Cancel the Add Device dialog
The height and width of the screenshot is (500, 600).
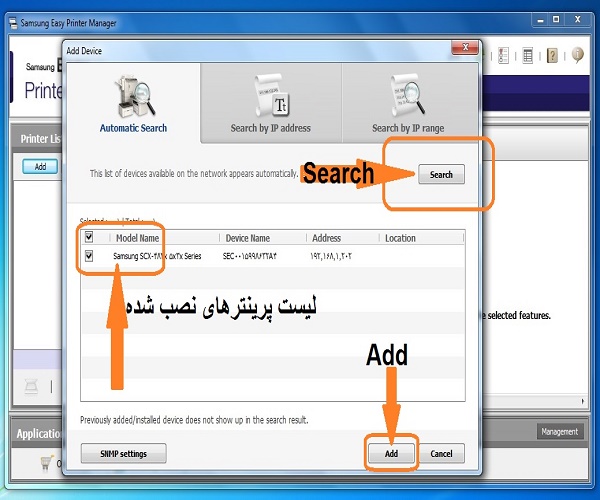[x=441, y=454]
